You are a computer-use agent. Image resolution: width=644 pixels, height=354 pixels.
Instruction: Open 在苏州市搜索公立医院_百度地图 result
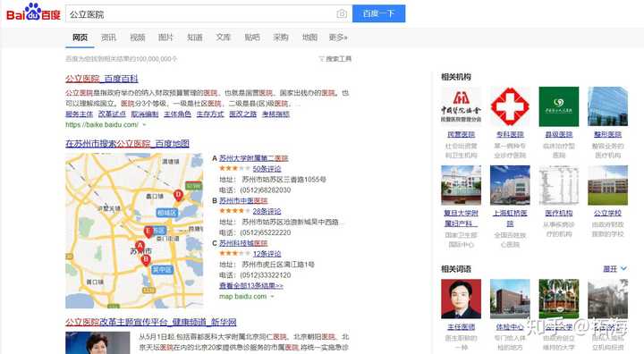pos(127,143)
